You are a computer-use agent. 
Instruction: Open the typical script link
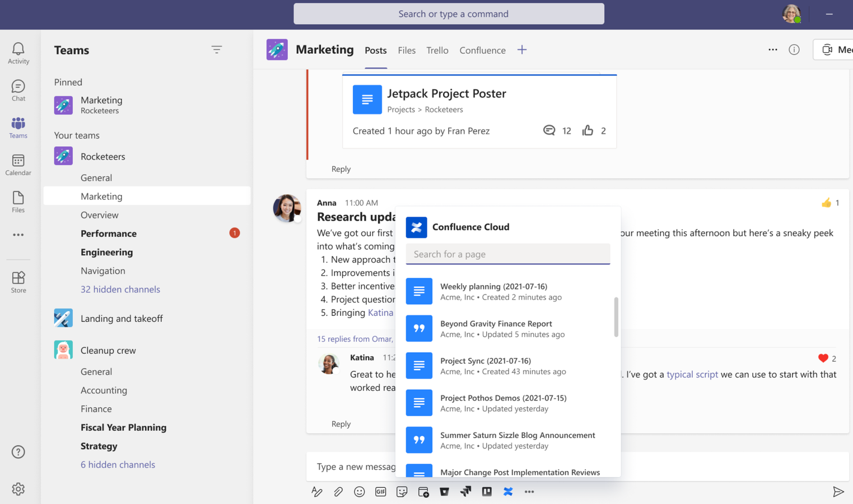(692, 374)
